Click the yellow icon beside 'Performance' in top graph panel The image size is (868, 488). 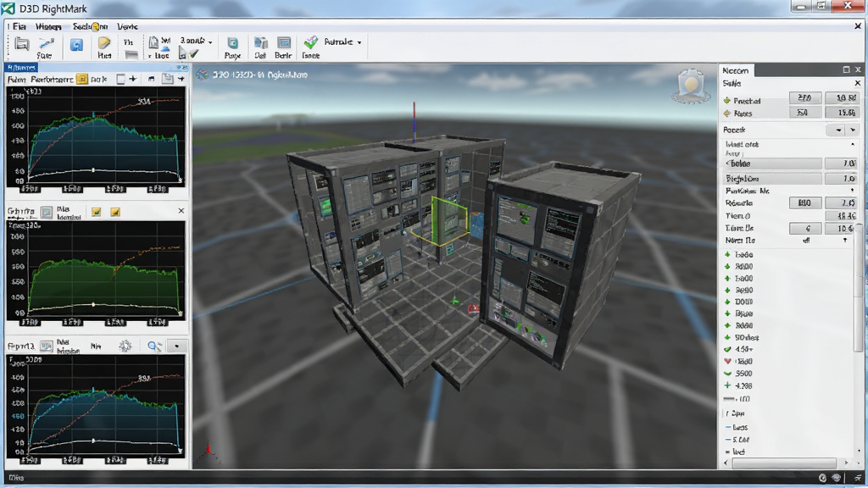(82, 79)
